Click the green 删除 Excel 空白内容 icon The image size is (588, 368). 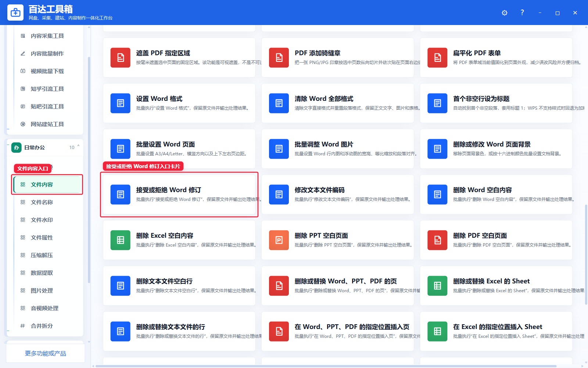point(121,240)
